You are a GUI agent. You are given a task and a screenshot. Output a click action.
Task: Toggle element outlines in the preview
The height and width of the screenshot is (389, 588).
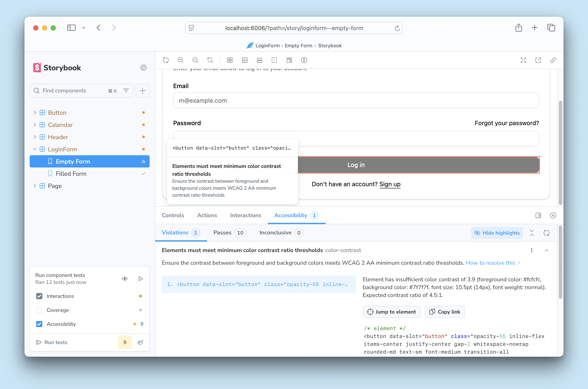(x=274, y=60)
